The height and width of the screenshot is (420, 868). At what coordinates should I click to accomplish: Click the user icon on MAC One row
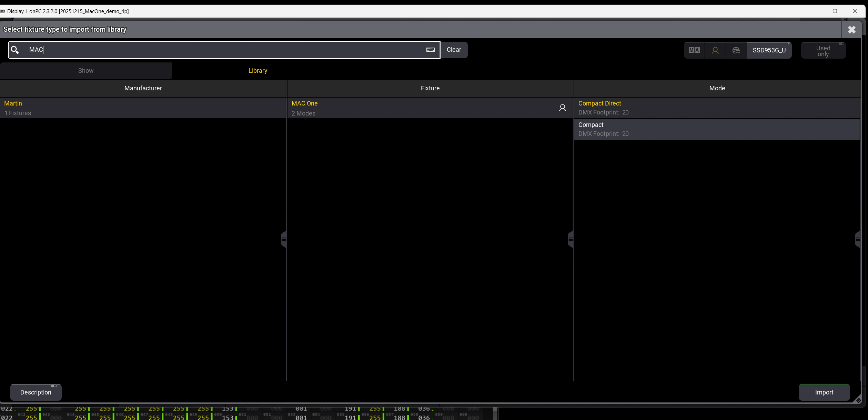562,108
